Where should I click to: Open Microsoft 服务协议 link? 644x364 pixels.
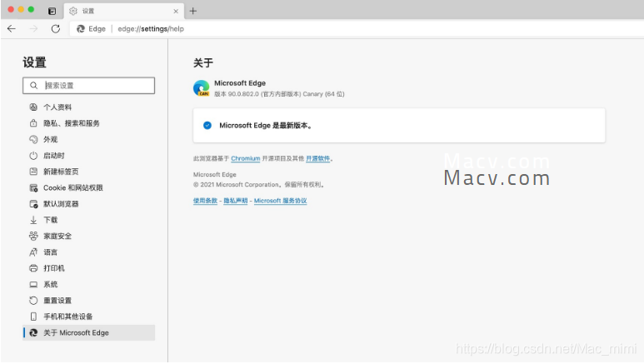tap(280, 201)
